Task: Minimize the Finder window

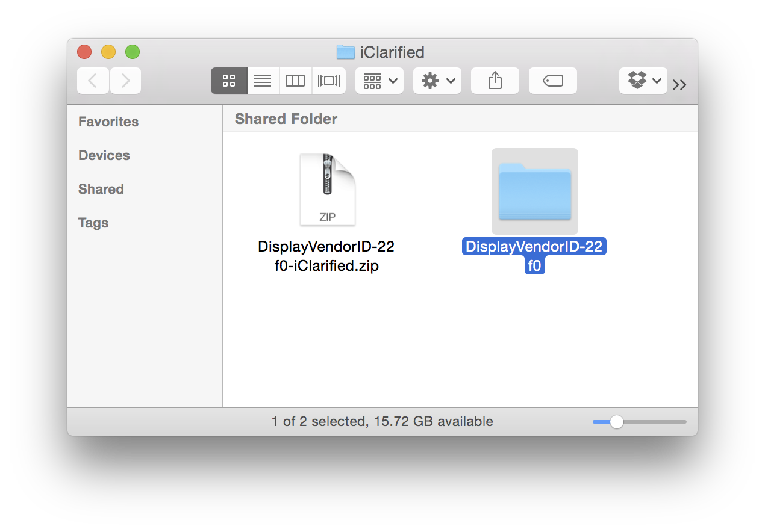Action: coord(108,52)
